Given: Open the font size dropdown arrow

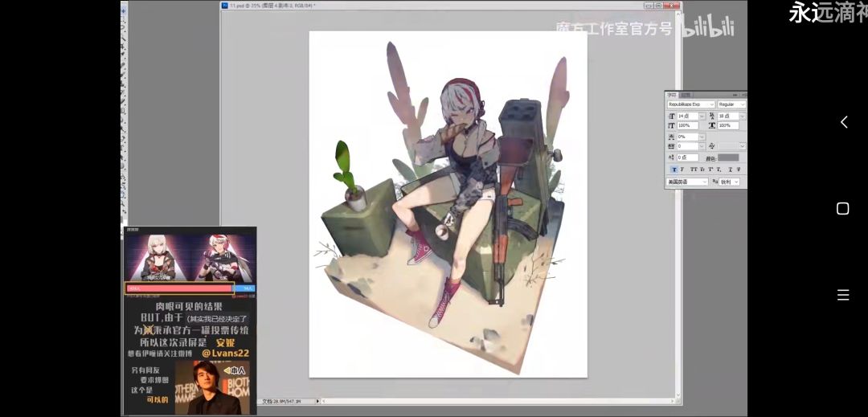Looking at the screenshot, I should point(702,117).
